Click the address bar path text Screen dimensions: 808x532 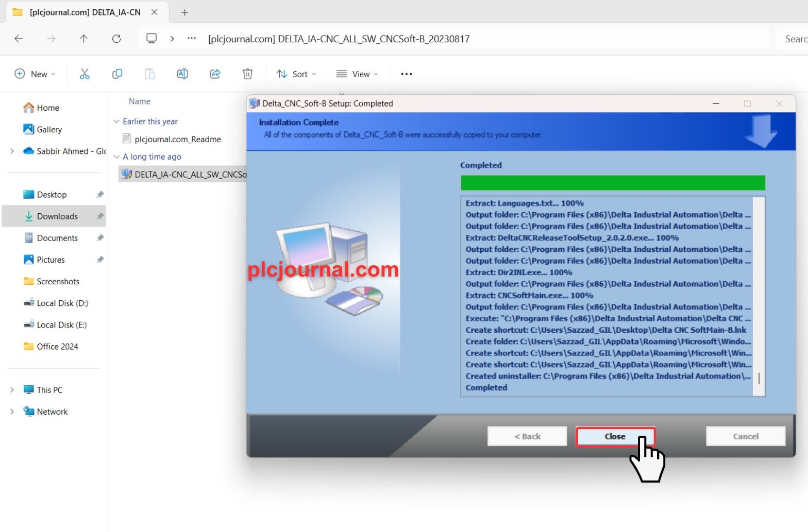[x=339, y=39]
